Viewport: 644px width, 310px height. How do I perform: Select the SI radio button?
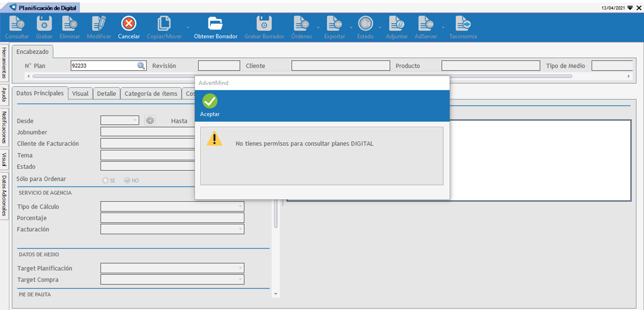click(x=105, y=180)
